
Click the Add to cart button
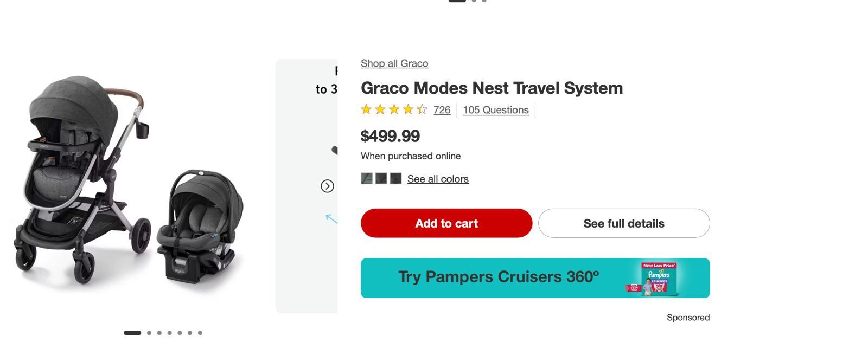[x=446, y=223]
